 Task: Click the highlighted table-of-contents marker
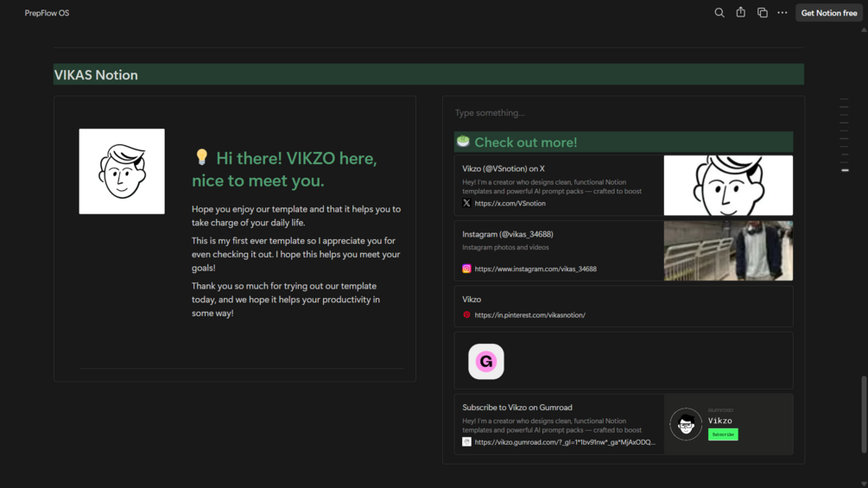click(x=845, y=170)
